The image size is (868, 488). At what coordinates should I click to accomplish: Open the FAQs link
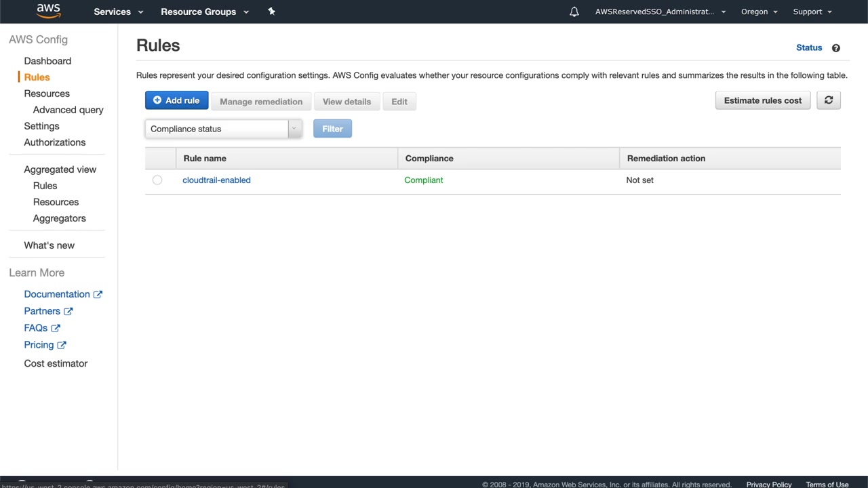(x=36, y=328)
